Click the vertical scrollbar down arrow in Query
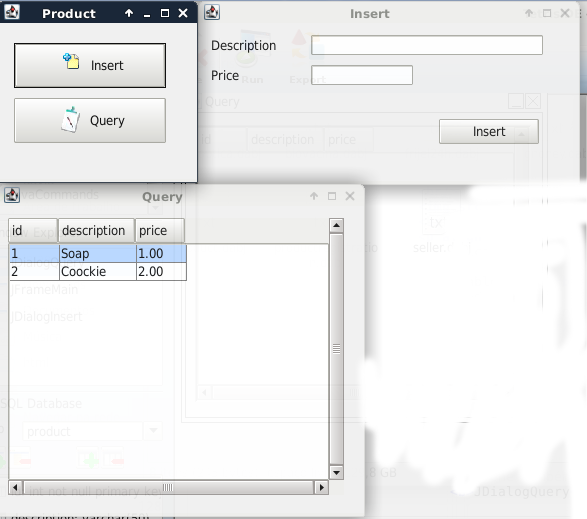The image size is (587, 519). 336,473
